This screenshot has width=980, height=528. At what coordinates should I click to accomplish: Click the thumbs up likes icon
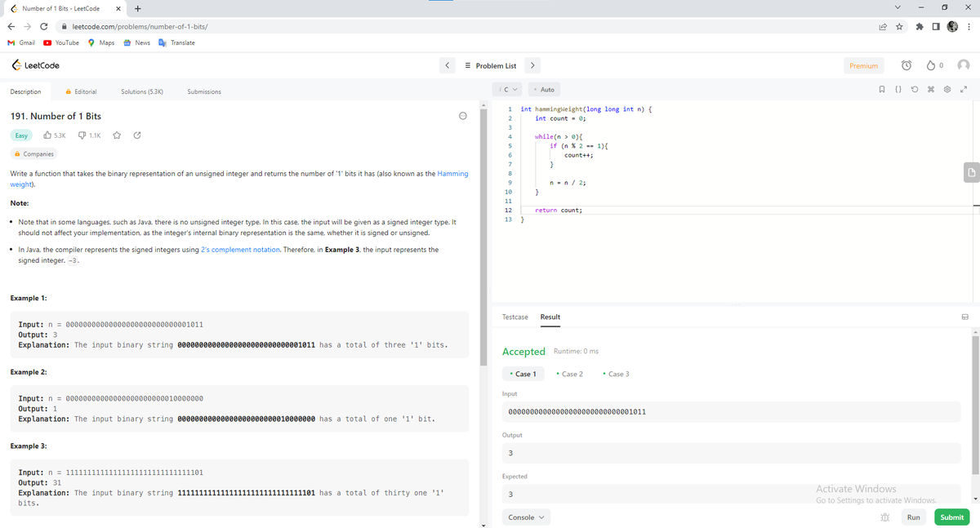(47, 135)
